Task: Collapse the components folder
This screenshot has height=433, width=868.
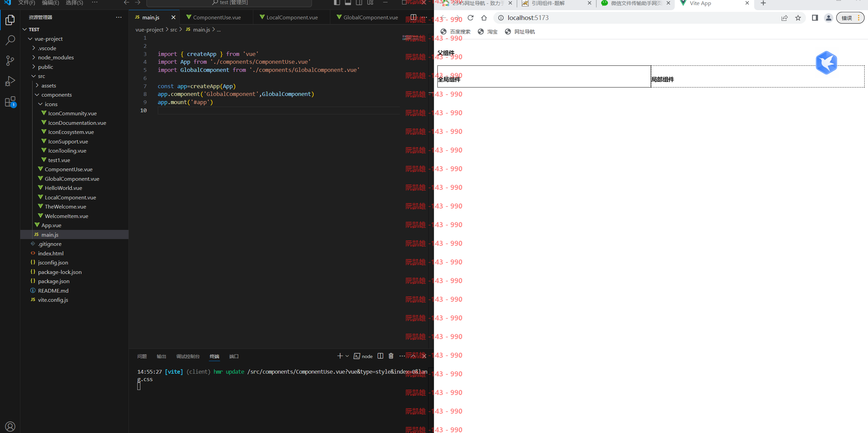Action: [74, 95]
